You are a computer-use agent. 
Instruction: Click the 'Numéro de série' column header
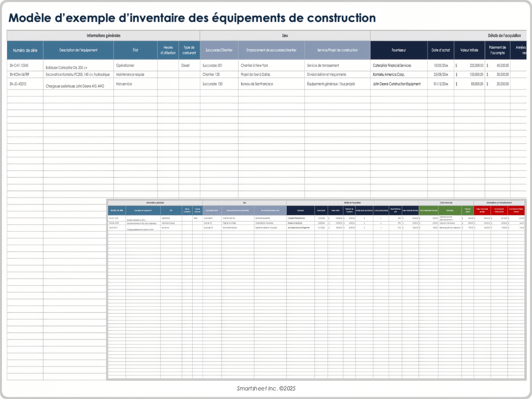25,50
